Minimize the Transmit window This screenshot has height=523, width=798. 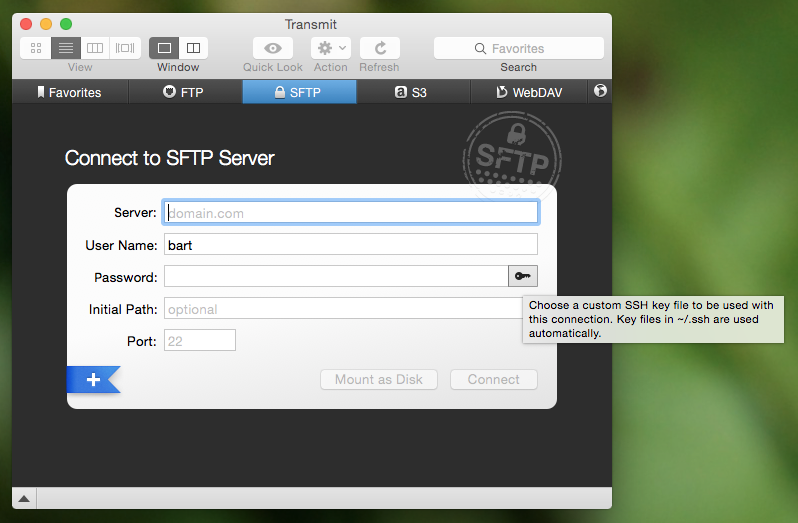(46, 24)
